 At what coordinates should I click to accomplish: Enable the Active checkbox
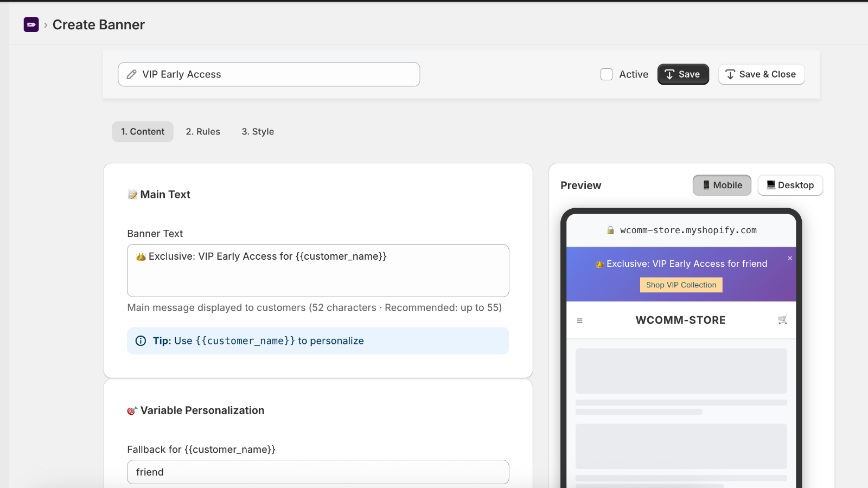(606, 74)
